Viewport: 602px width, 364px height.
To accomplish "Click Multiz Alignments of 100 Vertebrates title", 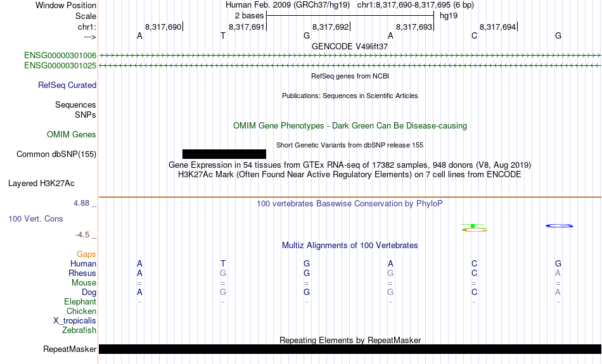I will (350, 246).
